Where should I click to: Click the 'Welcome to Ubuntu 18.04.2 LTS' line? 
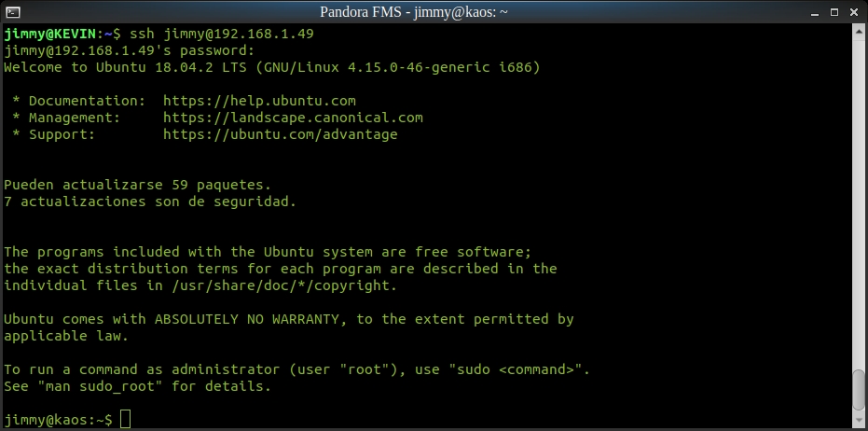click(121, 67)
